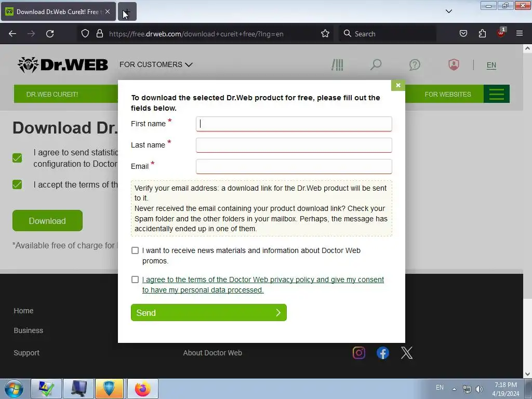The height and width of the screenshot is (399, 532).
Task: Open the uBlock extension icon with badge
Action: pyautogui.click(x=501, y=33)
